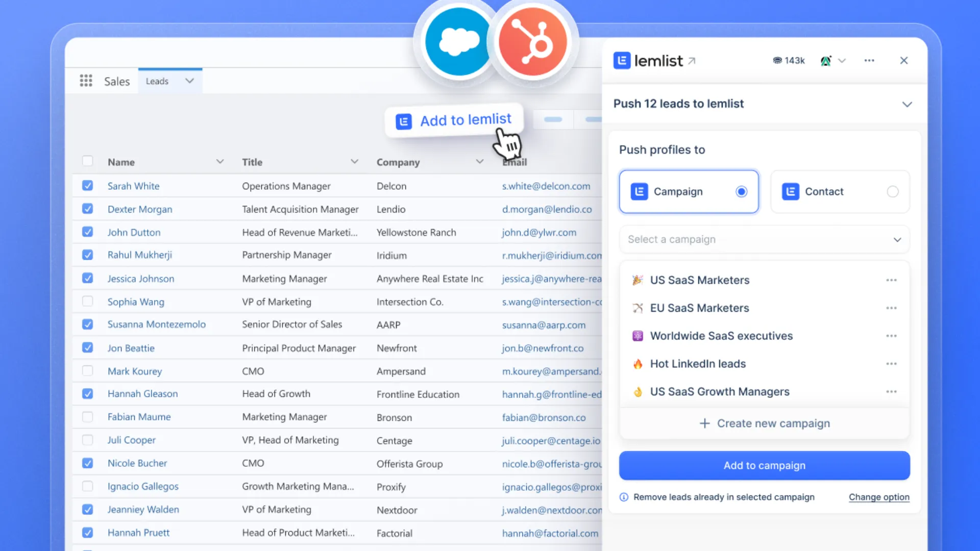The image size is (980, 551).
Task: Select the Campaign radio option
Action: 742,192
